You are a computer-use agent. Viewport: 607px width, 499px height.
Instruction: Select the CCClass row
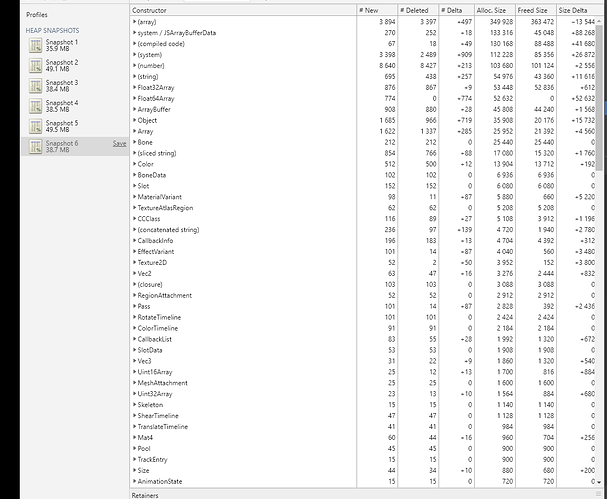pyautogui.click(x=363, y=219)
